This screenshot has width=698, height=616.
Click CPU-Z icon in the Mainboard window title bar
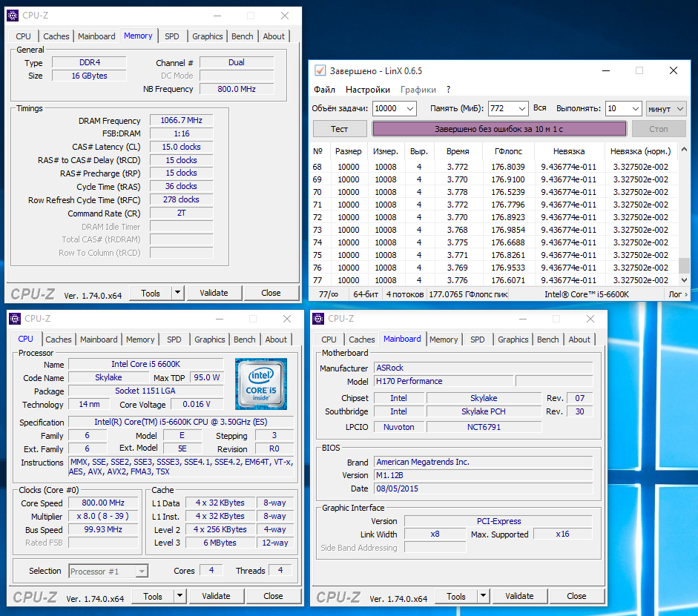pyautogui.click(x=318, y=319)
